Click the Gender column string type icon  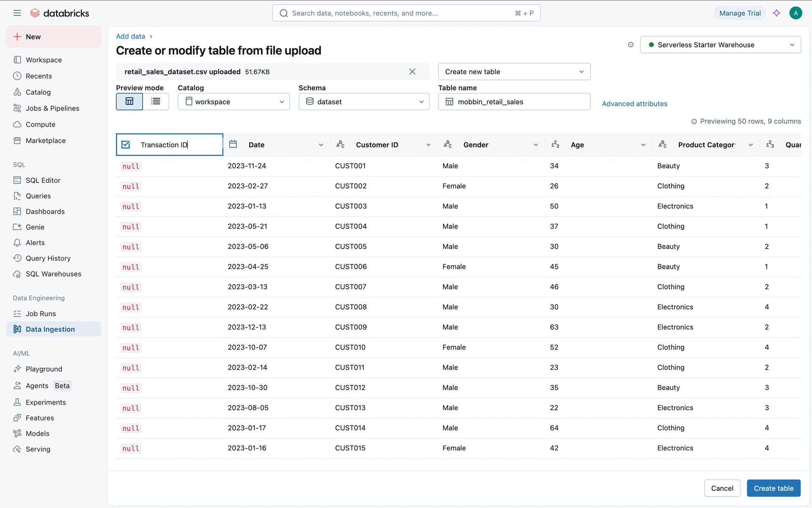[x=448, y=144]
